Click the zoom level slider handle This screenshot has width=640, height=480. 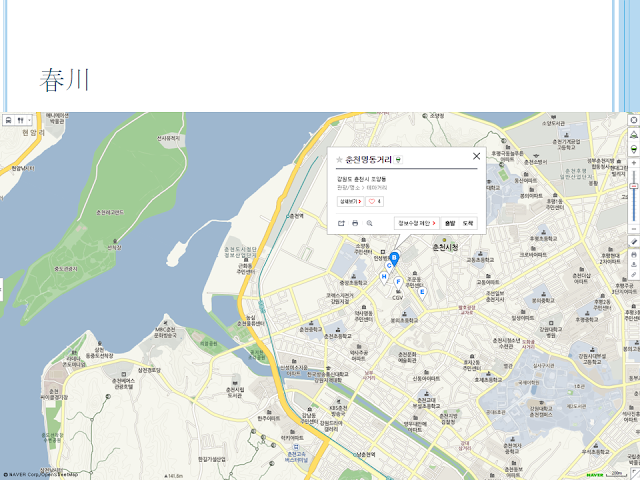point(633,186)
